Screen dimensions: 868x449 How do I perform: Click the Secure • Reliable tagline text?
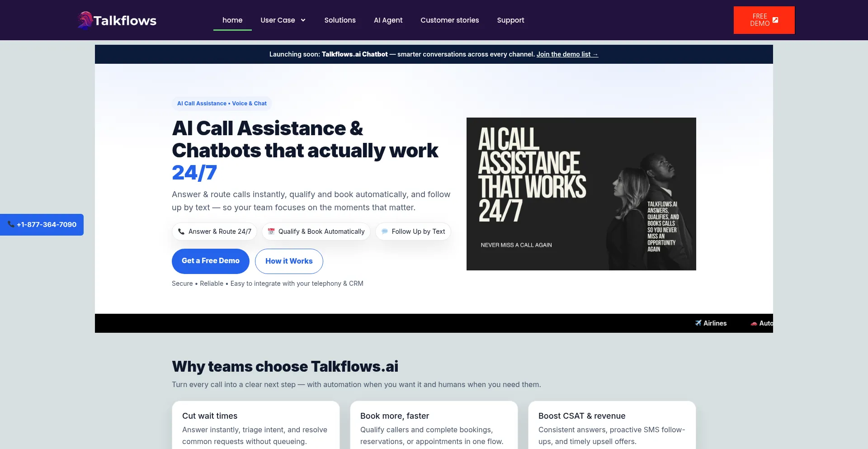coord(268,284)
